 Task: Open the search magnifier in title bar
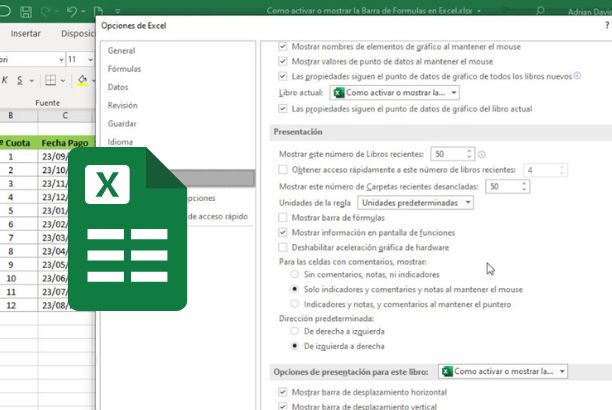(540, 11)
